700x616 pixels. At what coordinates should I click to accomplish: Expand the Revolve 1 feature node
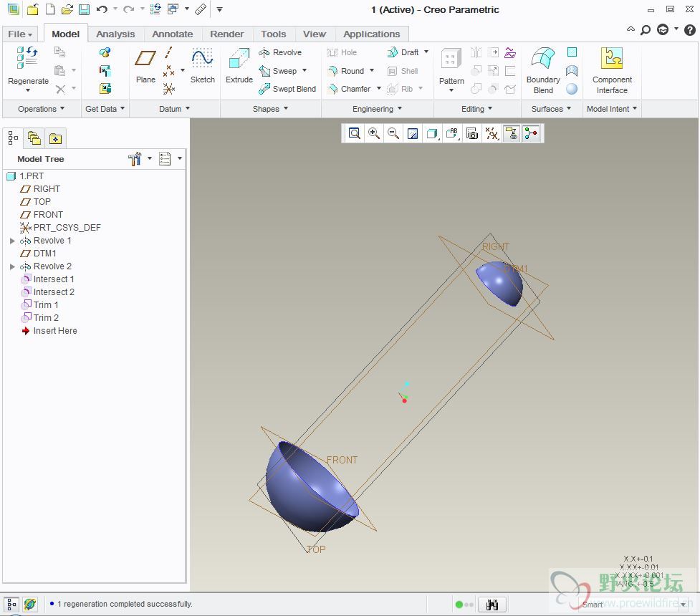[12, 241]
